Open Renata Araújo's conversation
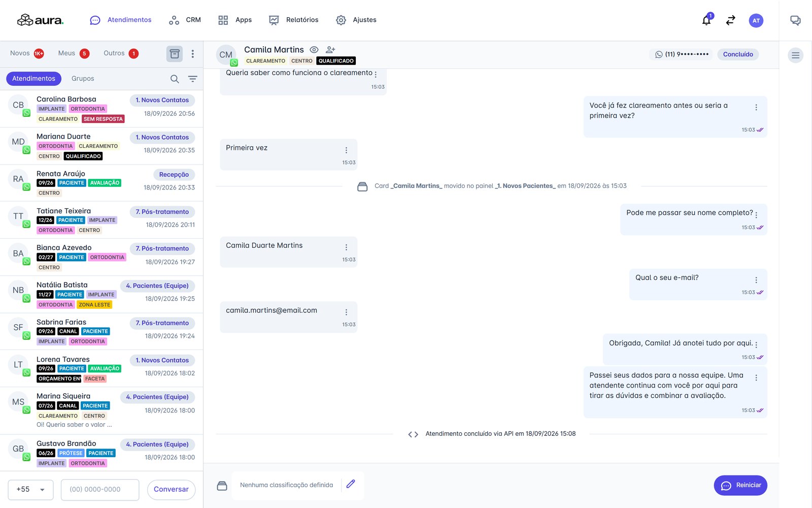 pyautogui.click(x=101, y=183)
